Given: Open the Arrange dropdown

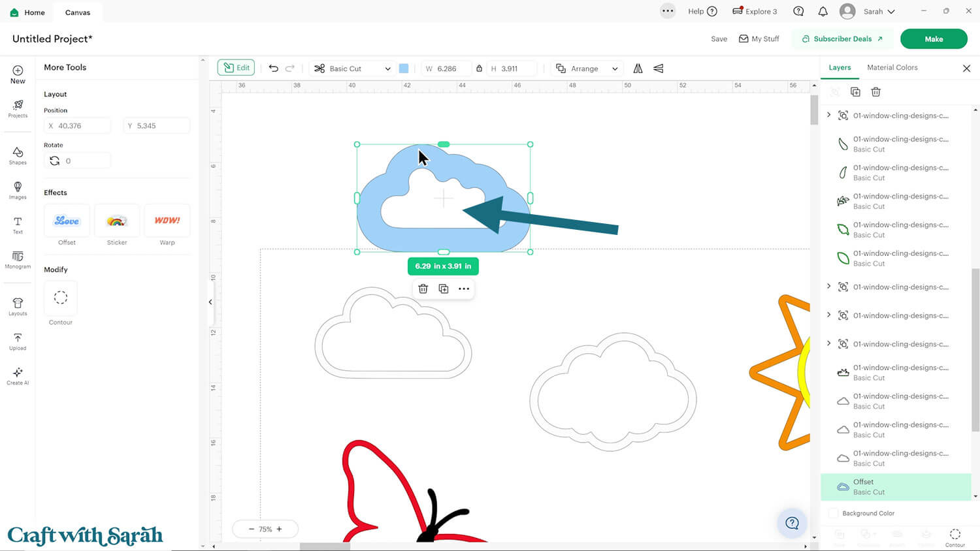Looking at the screenshot, I should [x=587, y=69].
